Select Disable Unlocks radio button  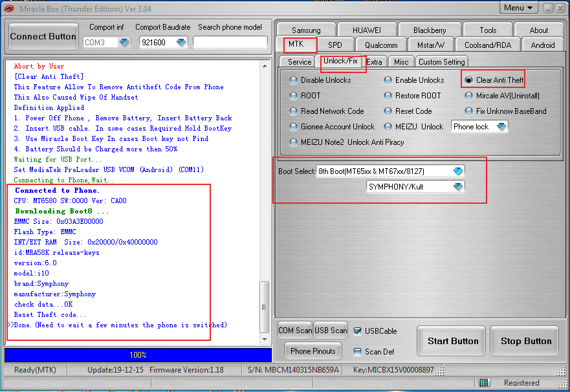coord(293,80)
